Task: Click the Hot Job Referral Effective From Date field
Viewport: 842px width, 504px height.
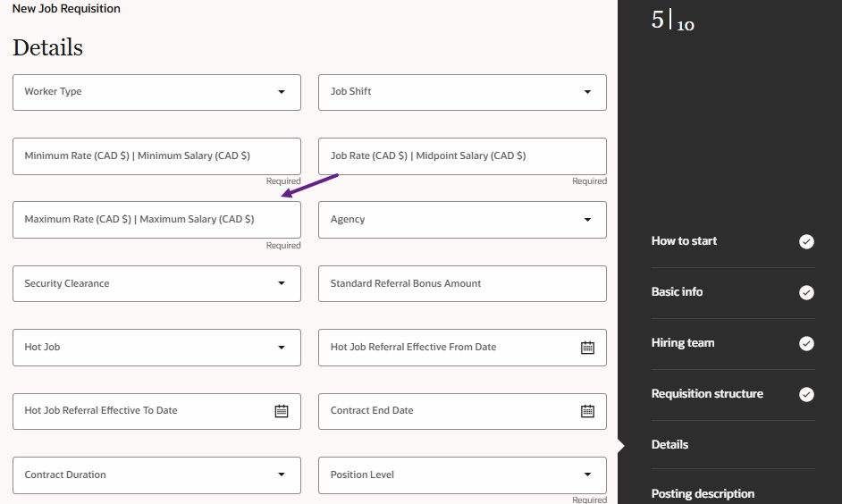Action: 462,348
